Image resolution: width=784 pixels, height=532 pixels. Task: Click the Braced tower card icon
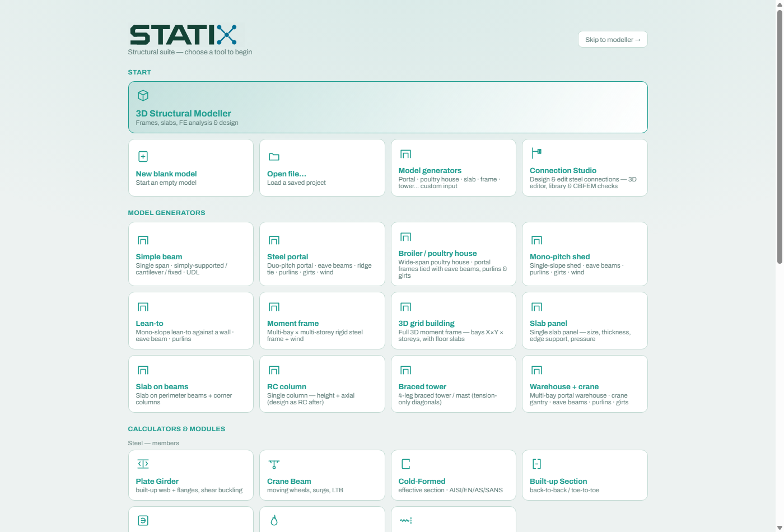pyautogui.click(x=406, y=370)
